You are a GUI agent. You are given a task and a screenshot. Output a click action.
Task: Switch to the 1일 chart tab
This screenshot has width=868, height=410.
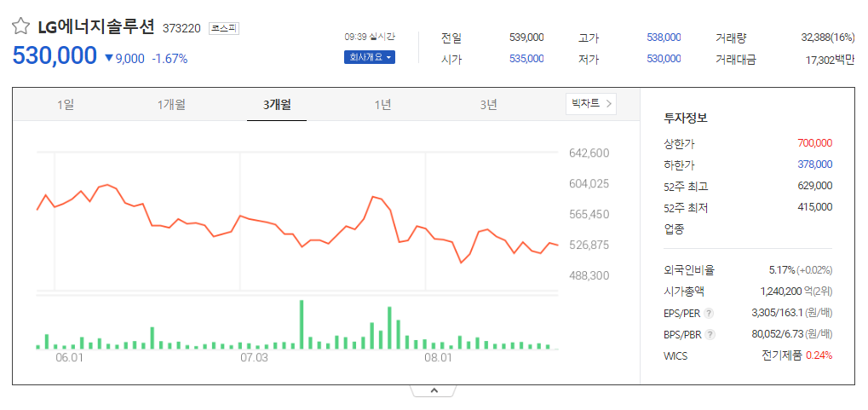66,105
